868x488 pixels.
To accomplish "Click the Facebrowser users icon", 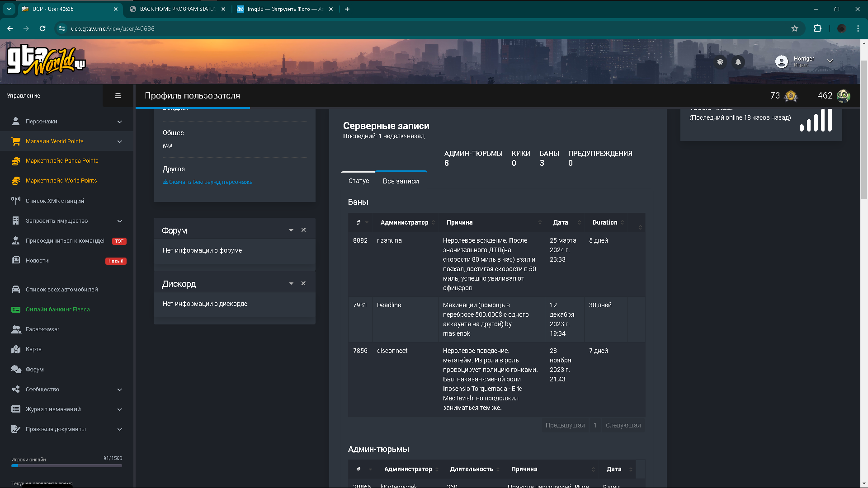I will [x=16, y=329].
